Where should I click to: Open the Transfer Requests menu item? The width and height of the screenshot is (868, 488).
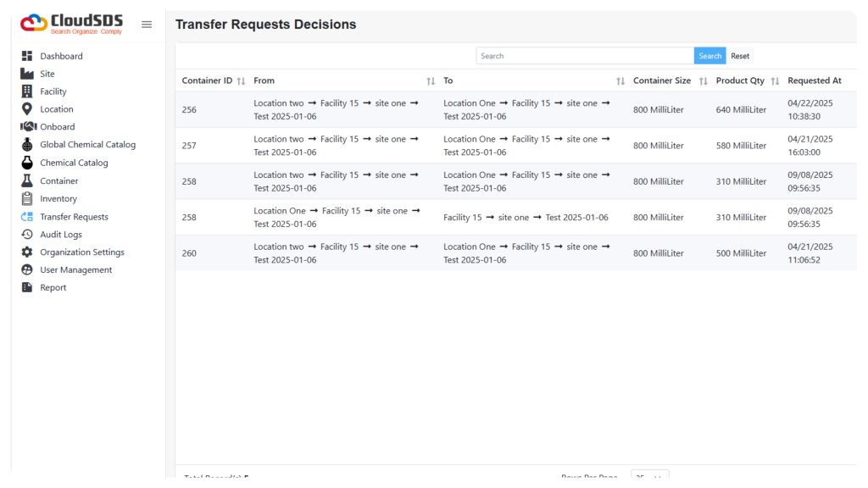coord(74,217)
